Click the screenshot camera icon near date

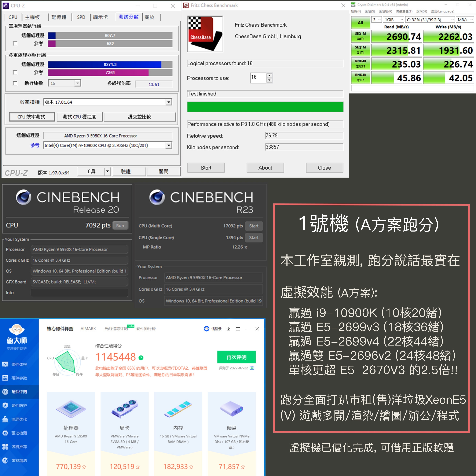click(x=252, y=368)
